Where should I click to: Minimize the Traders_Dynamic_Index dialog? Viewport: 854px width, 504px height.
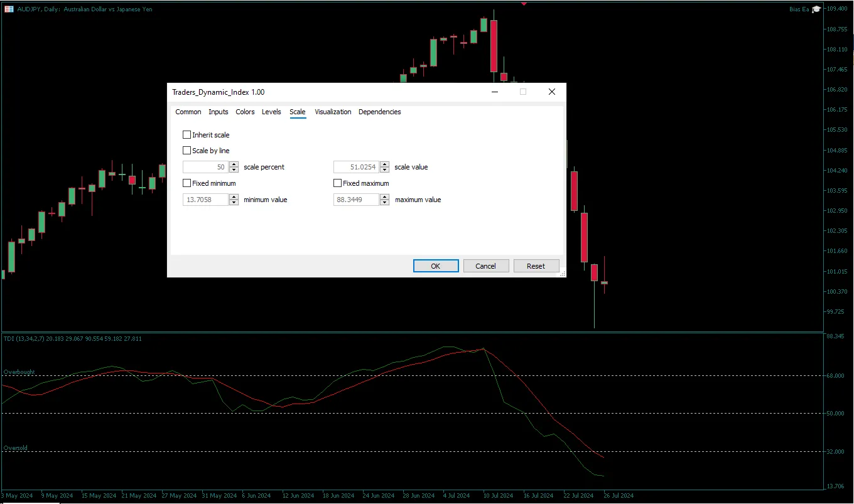[x=495, y=92]
